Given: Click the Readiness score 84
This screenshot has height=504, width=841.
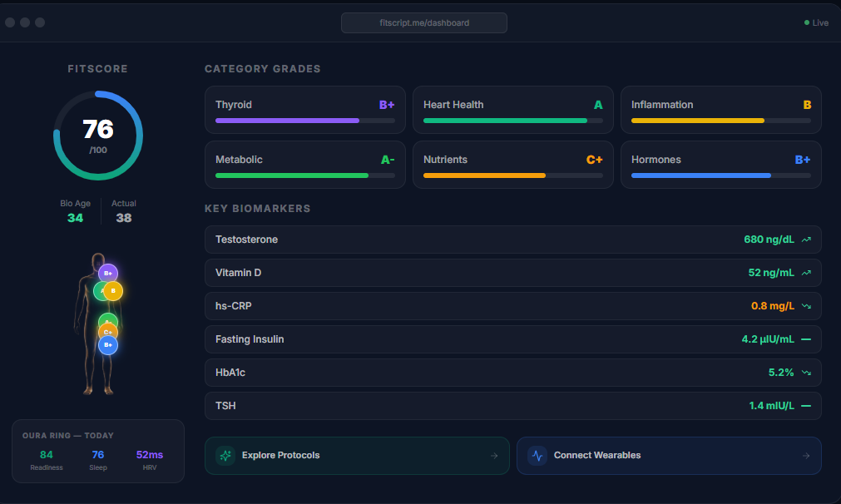Looking at the screenshot, I should 46,455.
